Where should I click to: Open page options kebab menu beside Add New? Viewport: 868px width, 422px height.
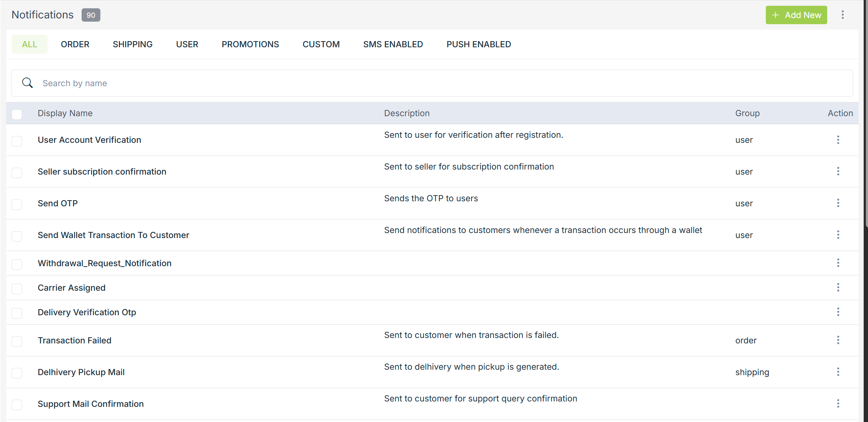pos(842,15)
